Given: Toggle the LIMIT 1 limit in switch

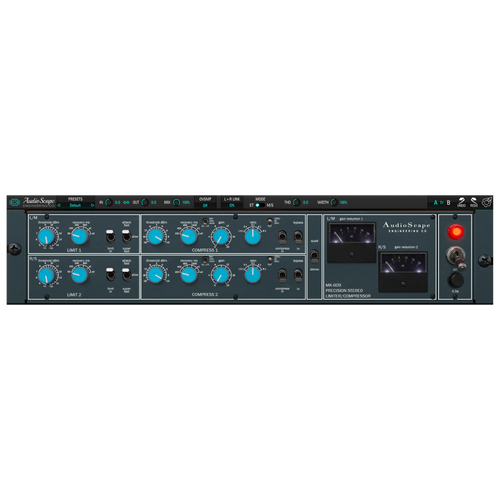Looking at the screenshot, I should coord(110,236).
